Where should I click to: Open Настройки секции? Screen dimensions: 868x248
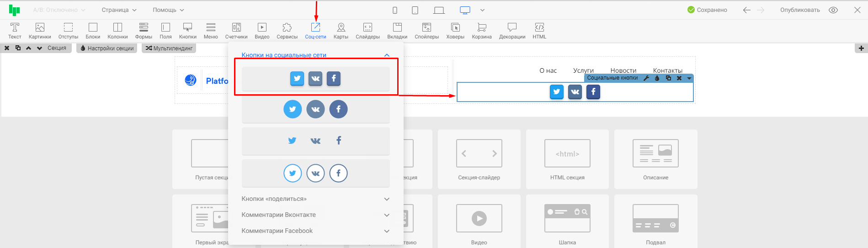coord(107,48)
